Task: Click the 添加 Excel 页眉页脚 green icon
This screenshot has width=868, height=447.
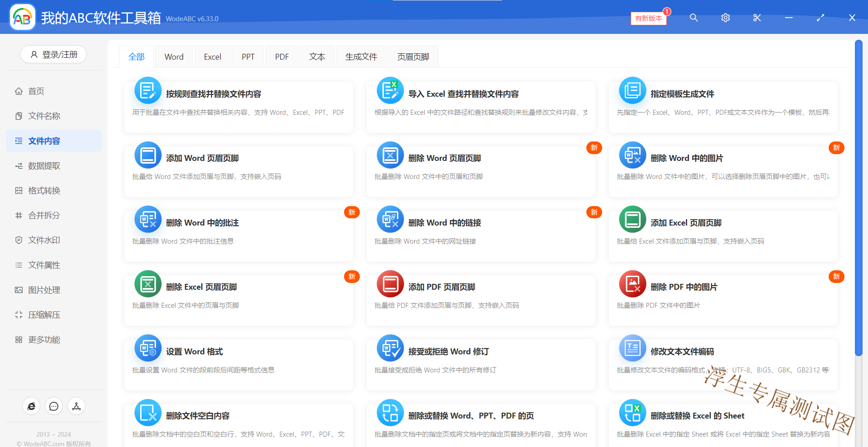Action: [632, 220]
